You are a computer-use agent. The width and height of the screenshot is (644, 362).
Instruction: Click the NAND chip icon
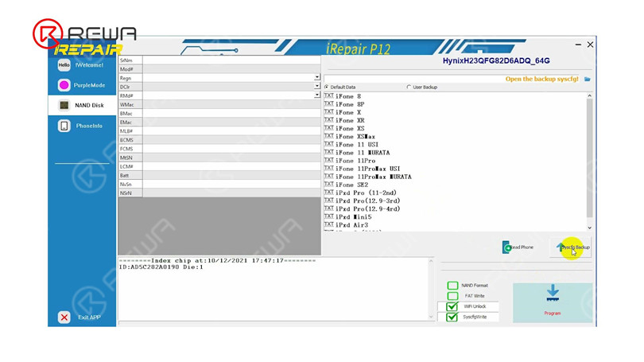(64, 105)
